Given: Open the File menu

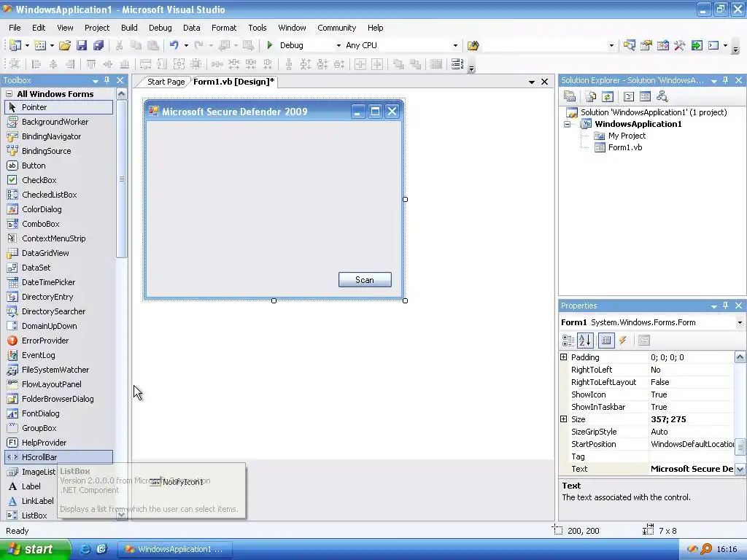Looking at the screenshot, I should (15, 28).
